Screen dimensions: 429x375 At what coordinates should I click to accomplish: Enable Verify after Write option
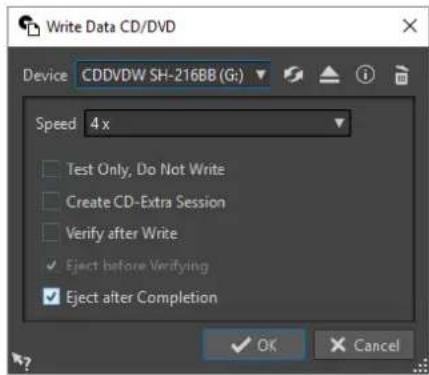click(51, 233)
